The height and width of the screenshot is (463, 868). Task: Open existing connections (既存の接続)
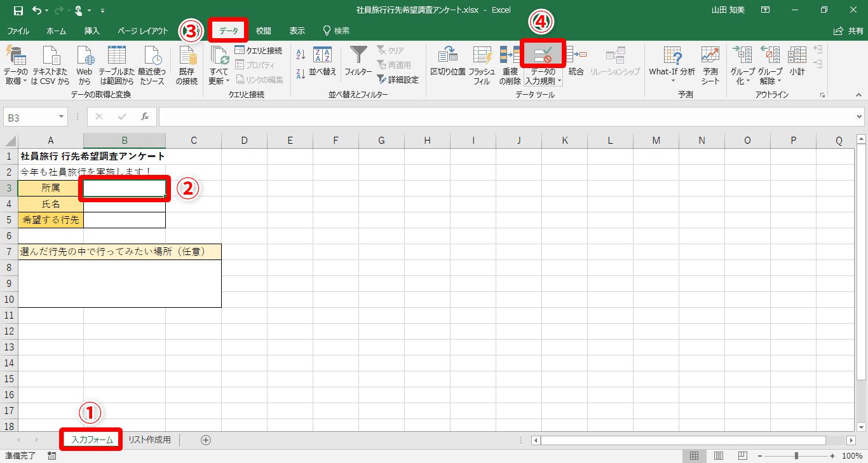point(187,66)
